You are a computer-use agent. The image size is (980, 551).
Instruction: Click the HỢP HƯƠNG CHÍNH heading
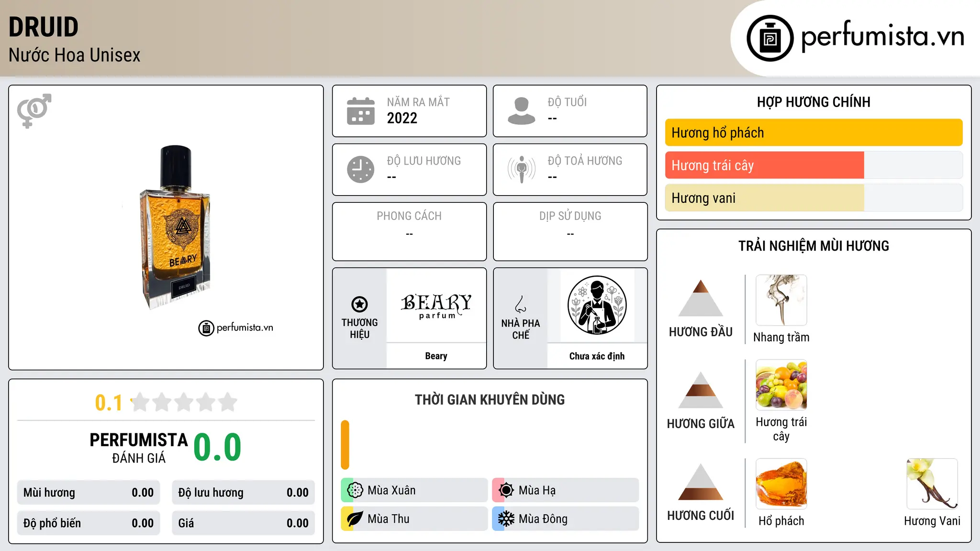coord(813,102)
